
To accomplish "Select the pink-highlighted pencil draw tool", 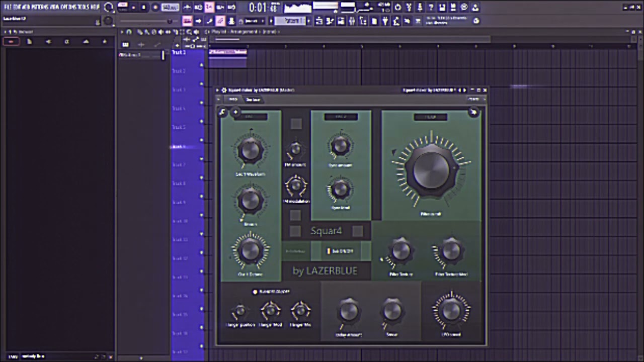I will pos(220,21).
